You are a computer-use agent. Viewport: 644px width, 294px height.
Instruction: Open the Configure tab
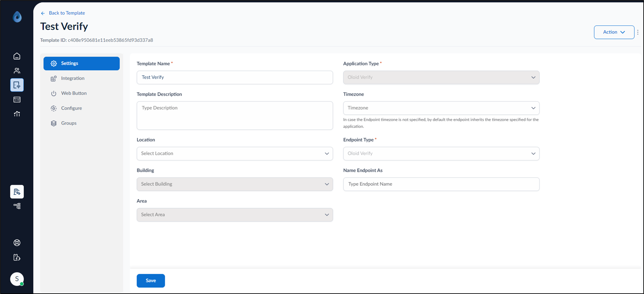coord(82,108)
